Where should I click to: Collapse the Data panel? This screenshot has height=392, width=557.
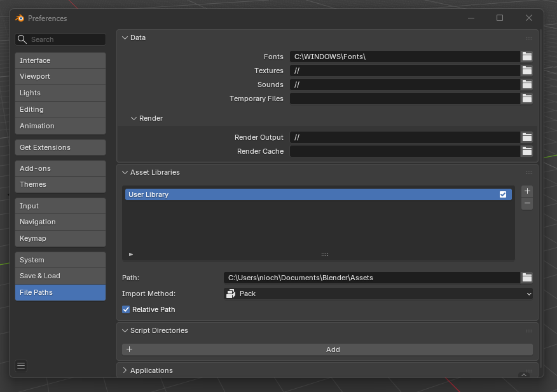pyautogui.click(x=125, y=37)
